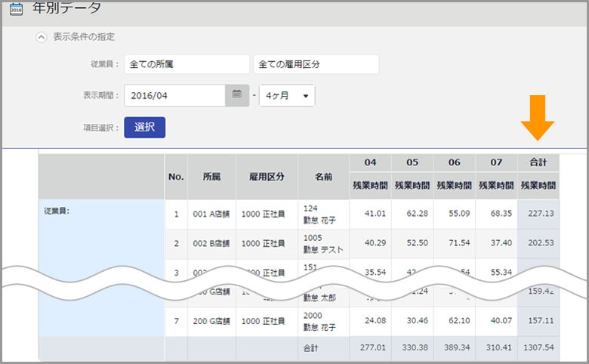Click row number 2 cell
The width and height of the screenshot is (589, 364).
point(176,243)
